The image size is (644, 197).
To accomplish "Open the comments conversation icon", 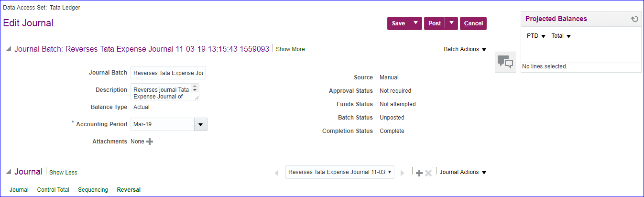I will (x=505, y=62).
